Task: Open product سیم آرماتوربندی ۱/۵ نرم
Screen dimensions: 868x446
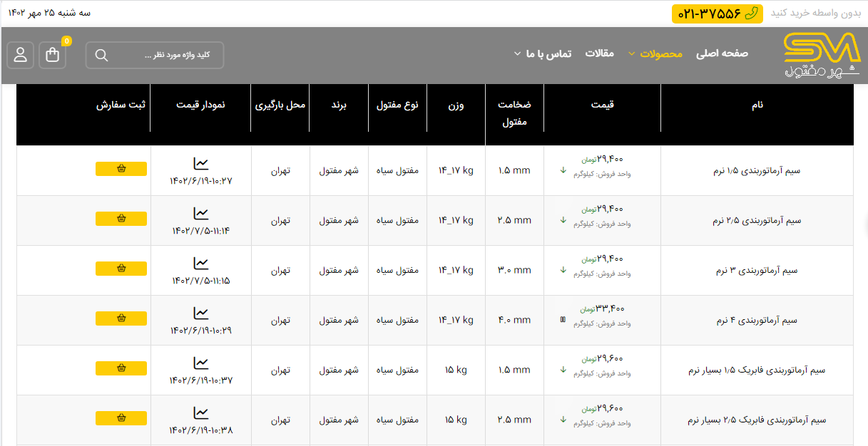Action: pyautogui.click(x=757, y=171)
